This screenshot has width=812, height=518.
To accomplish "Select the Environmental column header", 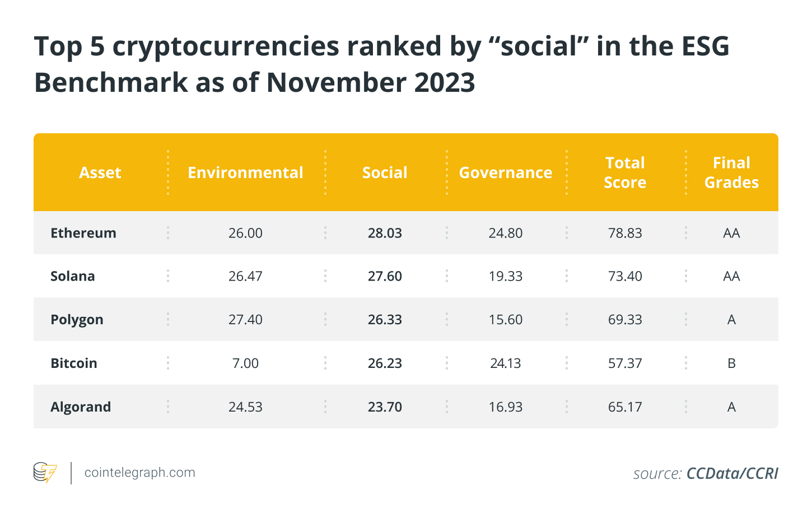I will click(245, 172).
